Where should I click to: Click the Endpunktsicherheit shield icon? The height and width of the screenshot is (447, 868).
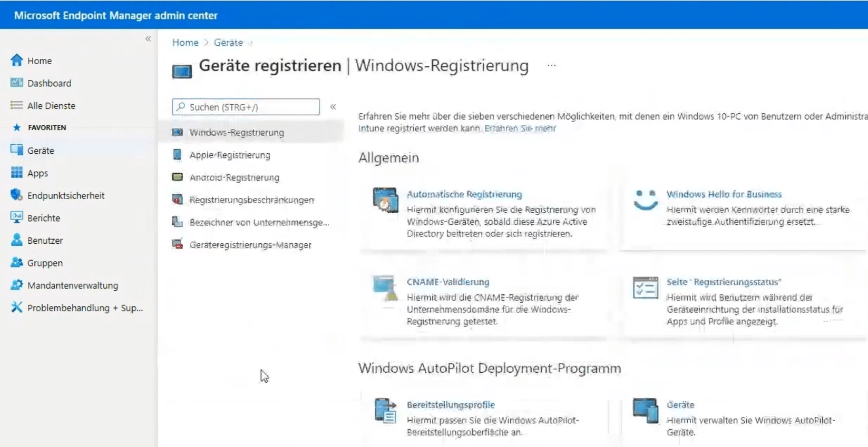[x=17, y=195]
